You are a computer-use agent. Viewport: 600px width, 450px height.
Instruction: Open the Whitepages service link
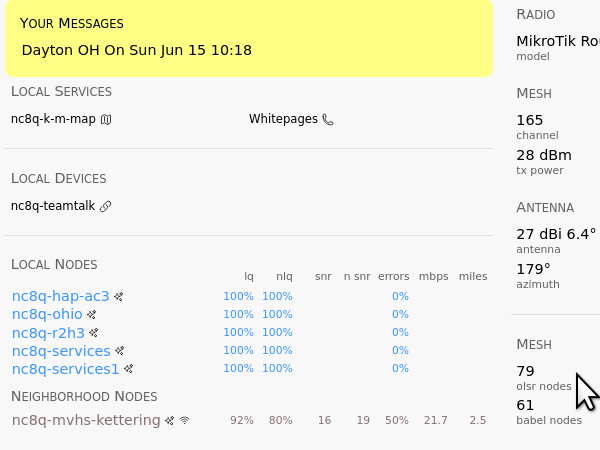tap(283, 119)
